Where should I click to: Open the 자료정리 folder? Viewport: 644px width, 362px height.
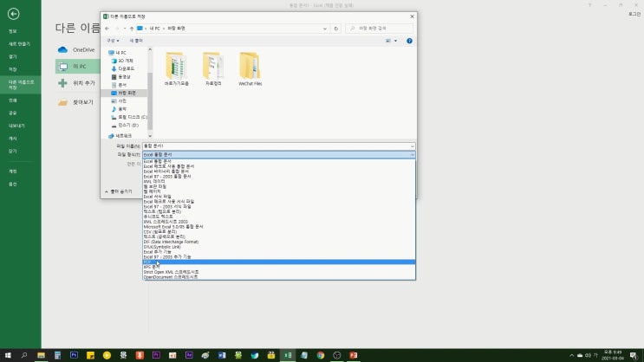[x=213, y=68]
